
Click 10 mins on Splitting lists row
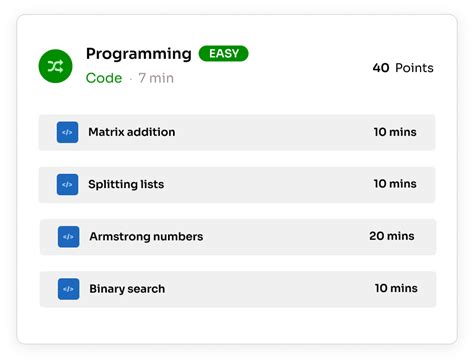395,184
